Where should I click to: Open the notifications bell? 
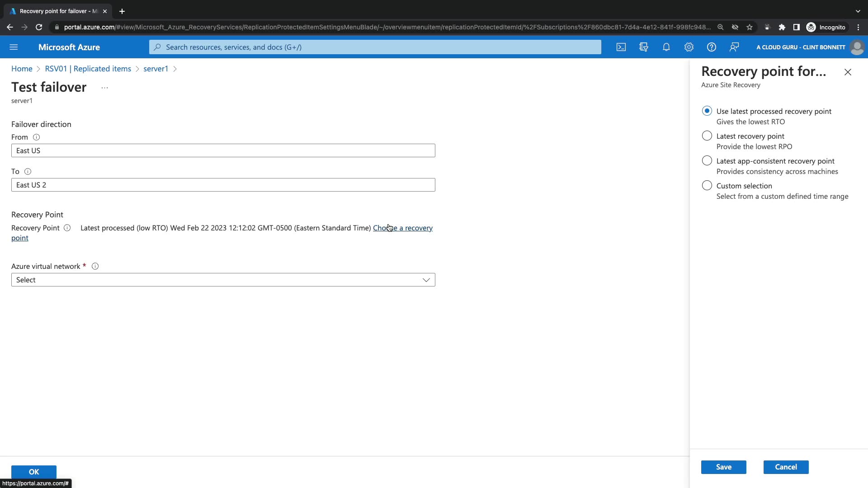tap(666, 47)
